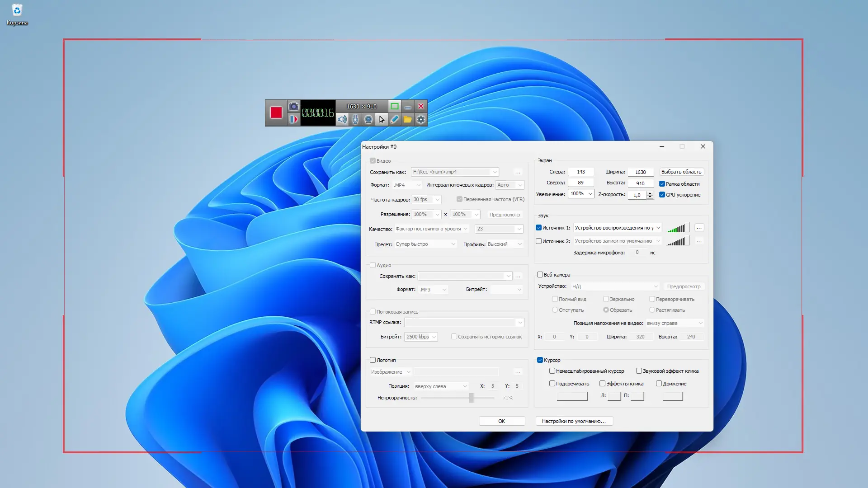Viewport: 868px width, 488px height.
Task: Click the green region frame icon
Action: coord(395,106)
